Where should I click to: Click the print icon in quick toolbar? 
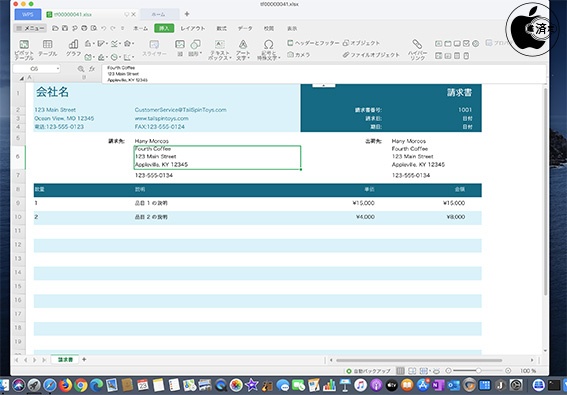84,28
